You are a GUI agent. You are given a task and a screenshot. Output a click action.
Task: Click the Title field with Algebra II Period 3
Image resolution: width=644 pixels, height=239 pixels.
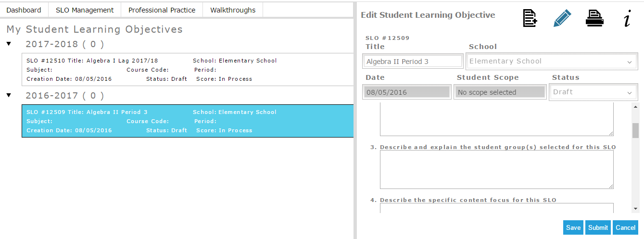tap(413, 62)
